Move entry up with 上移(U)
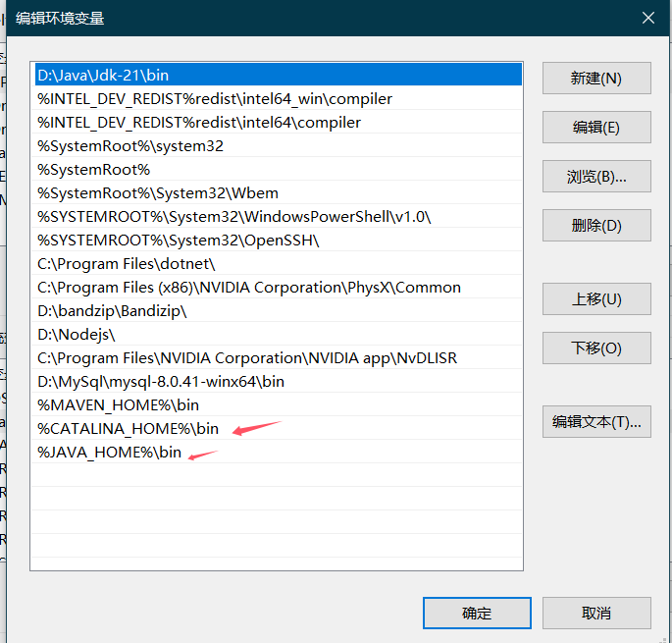 tap(596, 299)
